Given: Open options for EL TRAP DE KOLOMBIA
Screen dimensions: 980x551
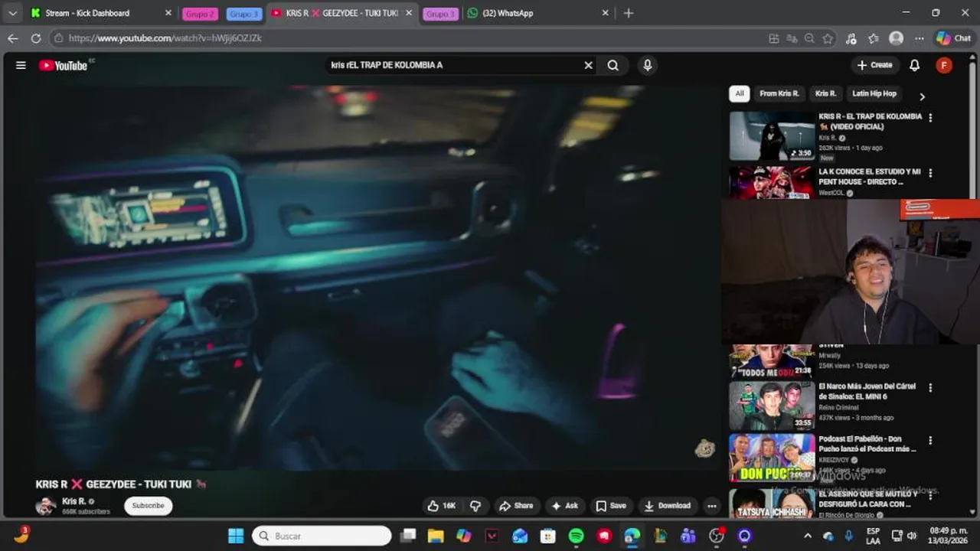Looking at the screenshot, I should [x=930, y=118].
